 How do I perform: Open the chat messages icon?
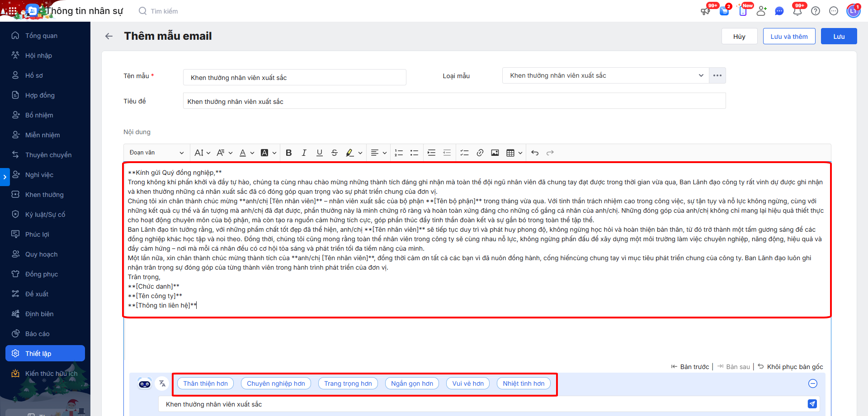[779, 11]
